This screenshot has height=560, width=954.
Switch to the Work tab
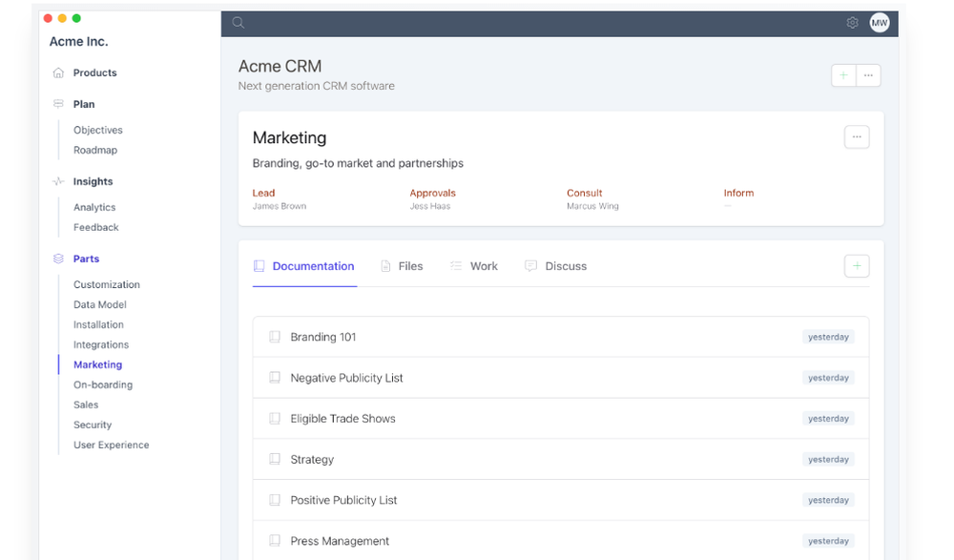[x=474, y=266]
